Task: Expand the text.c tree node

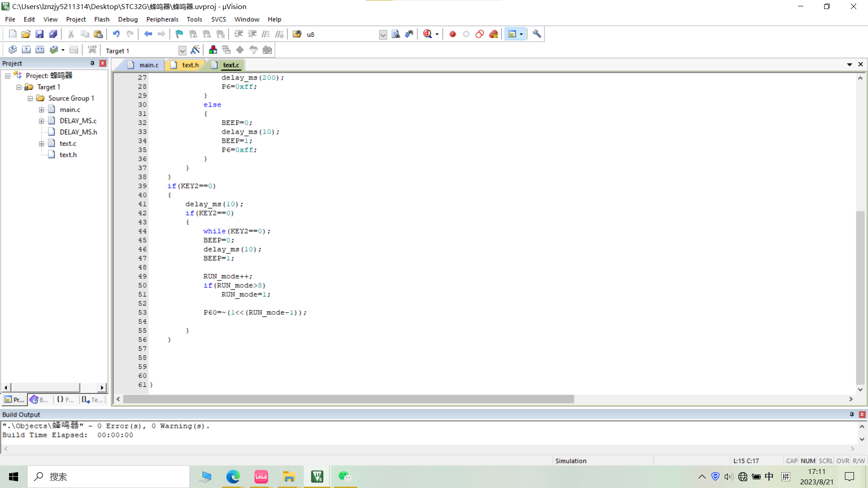Action: tap(42, 144)
